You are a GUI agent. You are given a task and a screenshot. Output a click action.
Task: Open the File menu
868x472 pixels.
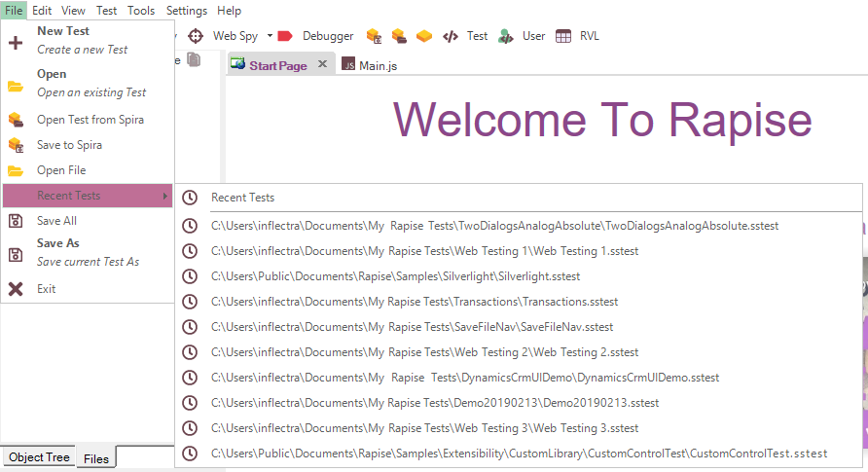tap(14, 11)
